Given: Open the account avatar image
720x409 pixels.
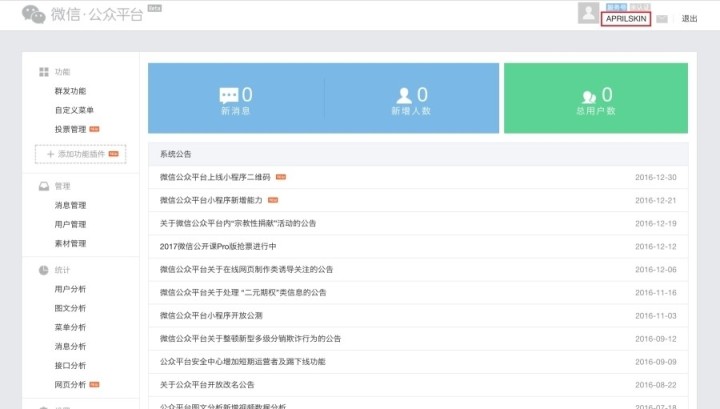Looking at the screenshot, I should [x=588, y=13].
